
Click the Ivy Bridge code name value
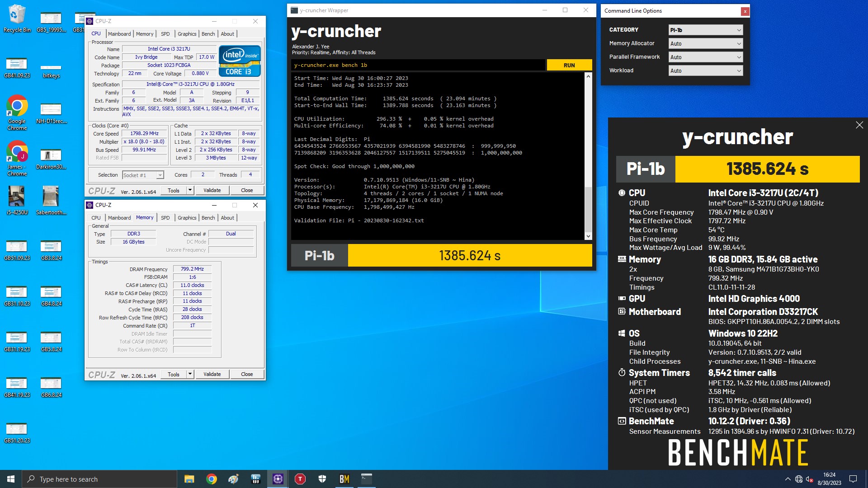pos(146,57)
